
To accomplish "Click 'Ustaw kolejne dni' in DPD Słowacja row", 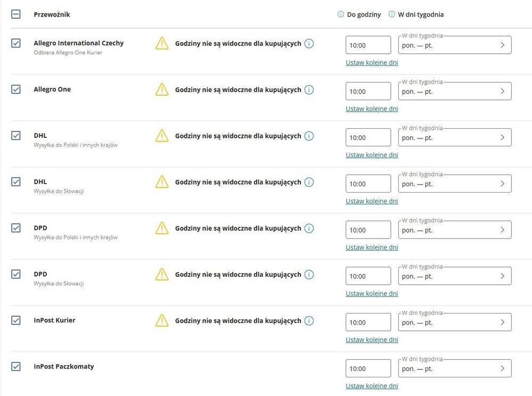I will click(x=372, y=293).
